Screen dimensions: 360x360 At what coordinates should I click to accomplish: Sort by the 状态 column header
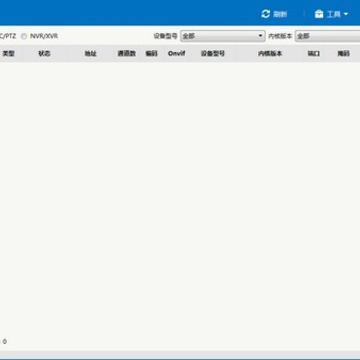coord(44,53)
